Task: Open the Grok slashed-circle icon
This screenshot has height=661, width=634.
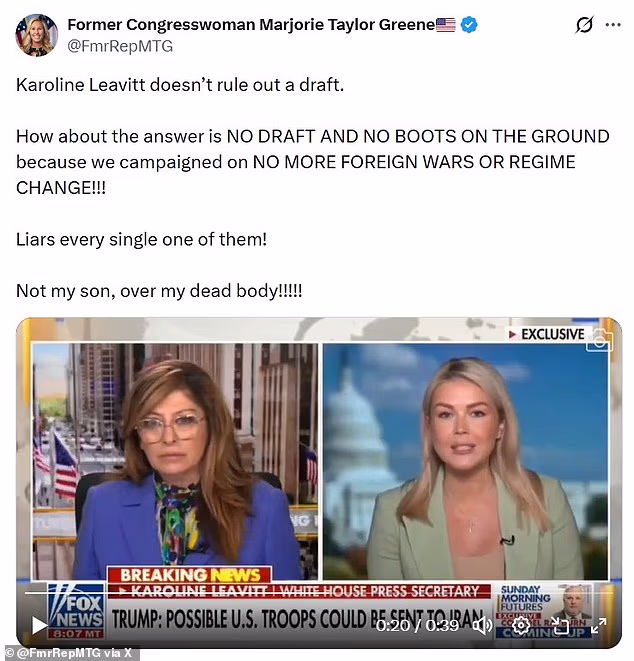Action: (584, 25)
